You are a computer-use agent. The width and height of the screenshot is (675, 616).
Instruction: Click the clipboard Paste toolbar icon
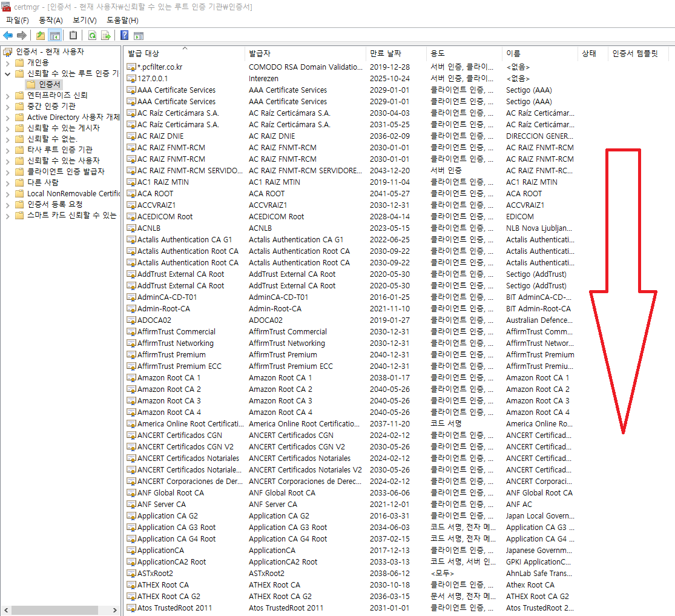(74, 35)
